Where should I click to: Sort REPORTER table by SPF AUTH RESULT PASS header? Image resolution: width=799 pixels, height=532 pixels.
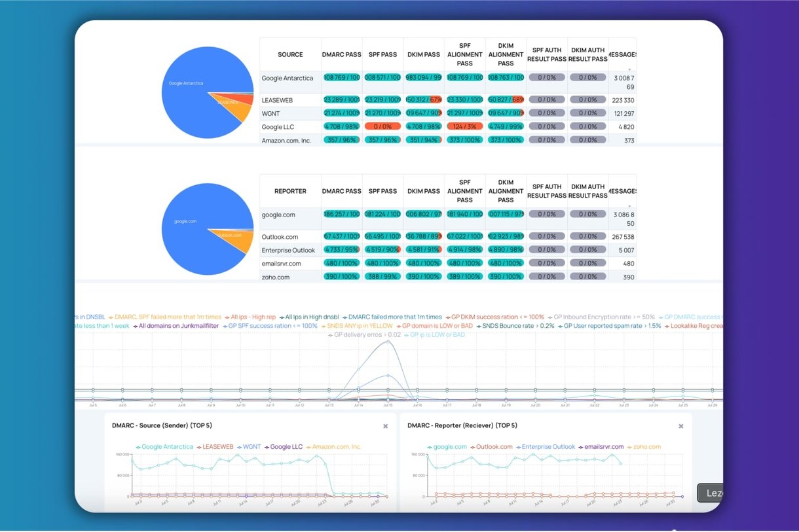(x=547, y=191)
